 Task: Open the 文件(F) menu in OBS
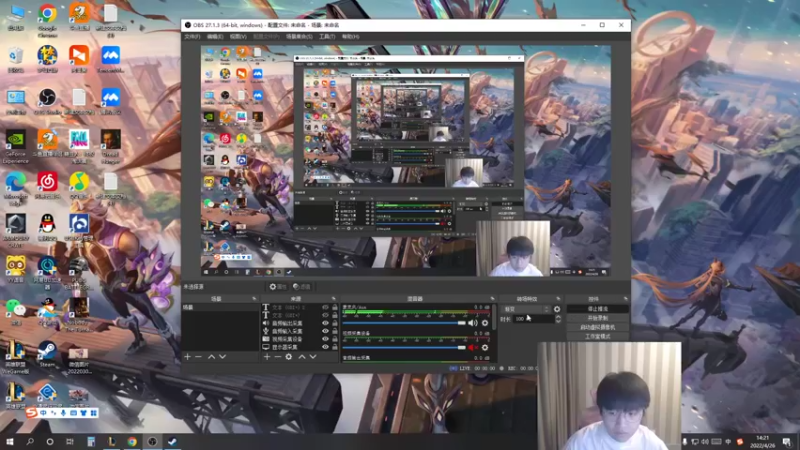coord(192,37)
